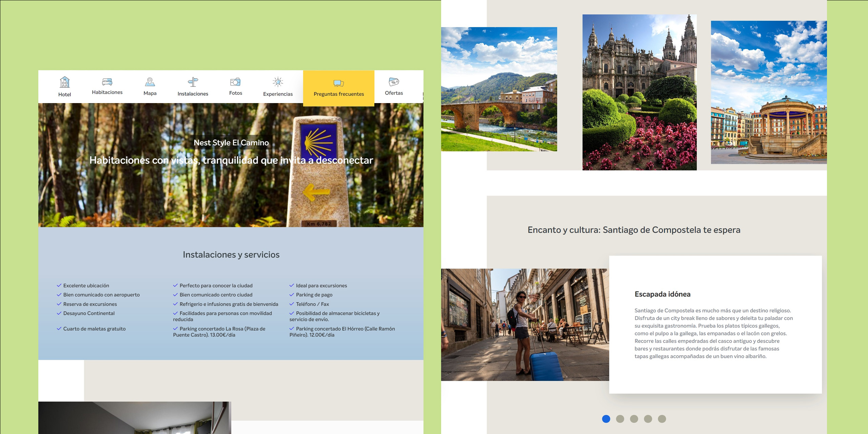This screenshot has width=868, height=434.
Task: Go to the Preguntas frecuentes tab label
Action: 338,94
